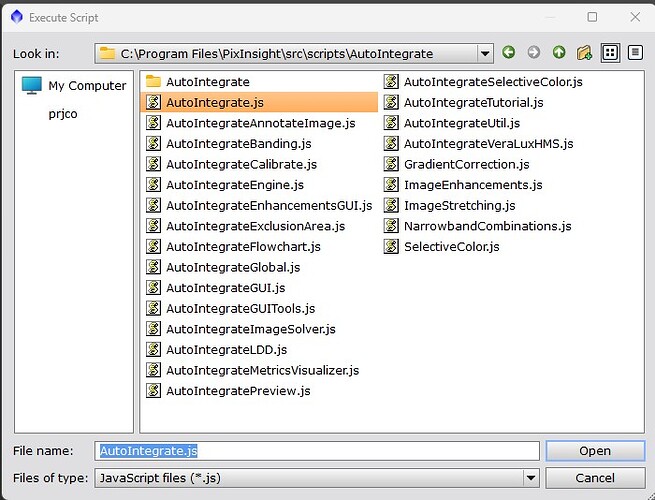Viewport: 655px width, 500px height.
Task: Click the AutoIntegrateGlobal.js script icon
Action: point(153,267)
